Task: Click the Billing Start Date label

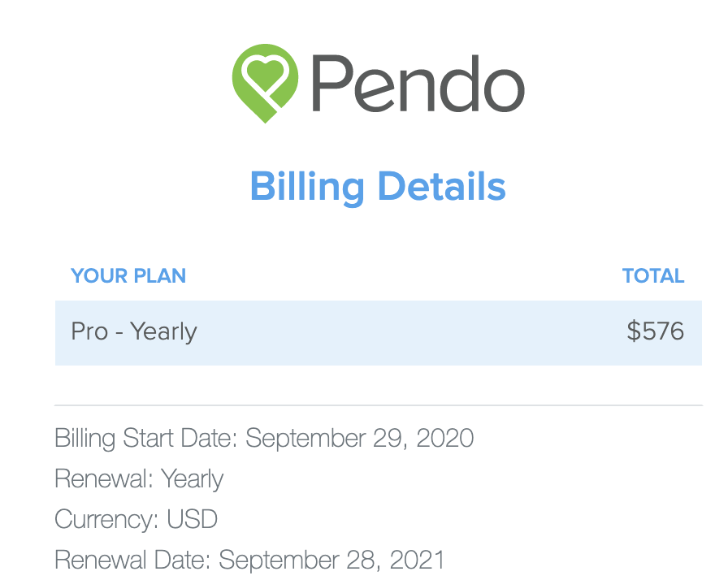Action: [146, 439]
